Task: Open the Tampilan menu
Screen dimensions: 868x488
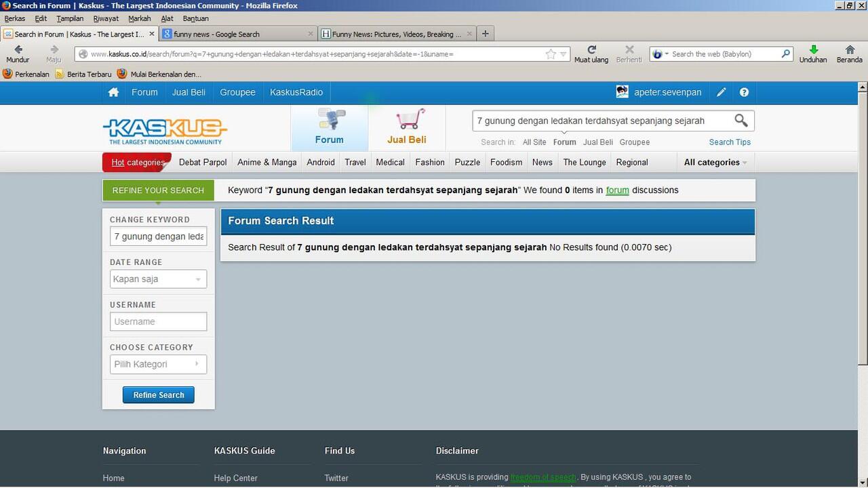Action: [x=70, y=18]
